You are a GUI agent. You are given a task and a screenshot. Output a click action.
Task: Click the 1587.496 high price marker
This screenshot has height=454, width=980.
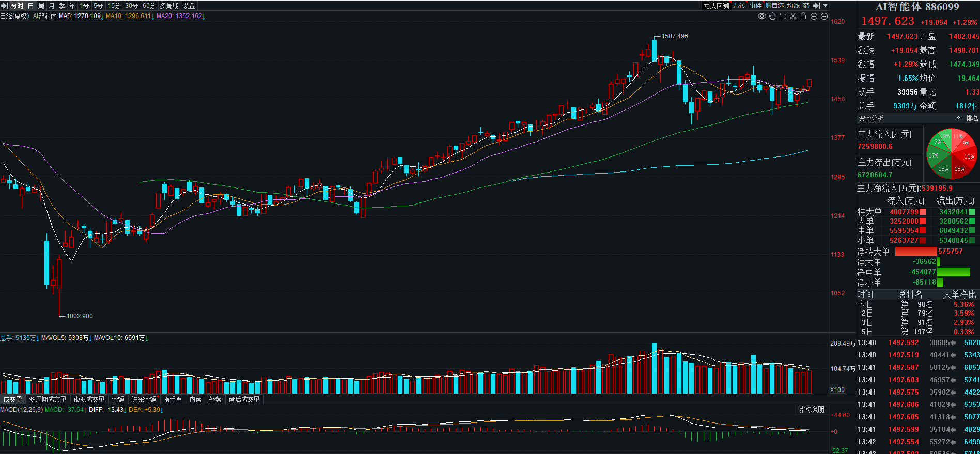click(675, 36)
